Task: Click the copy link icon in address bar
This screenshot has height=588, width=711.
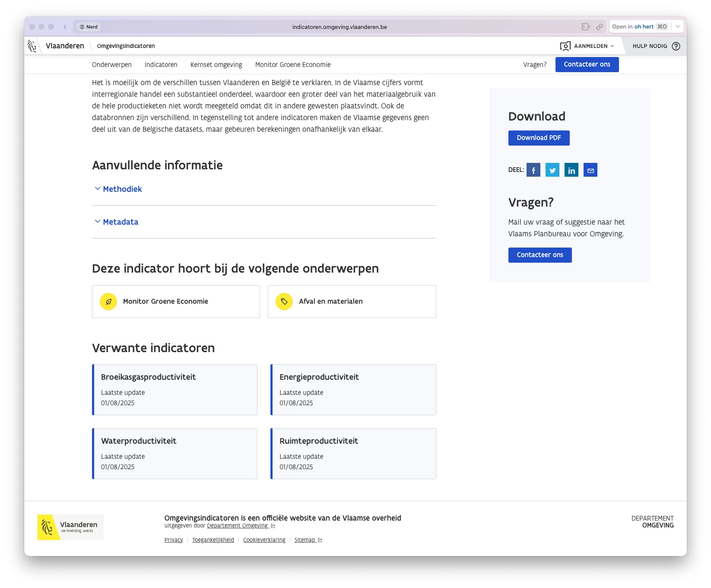Action: click(599, 27)
